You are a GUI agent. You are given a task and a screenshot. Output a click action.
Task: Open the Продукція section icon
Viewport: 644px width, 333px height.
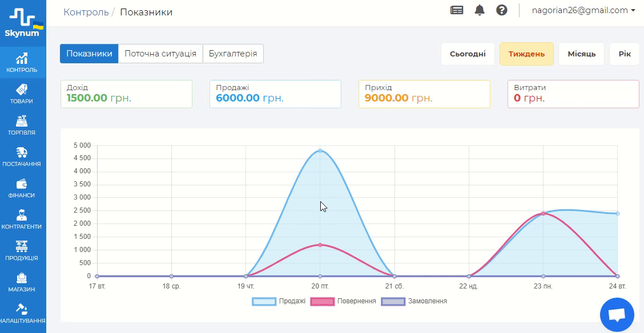22,247
